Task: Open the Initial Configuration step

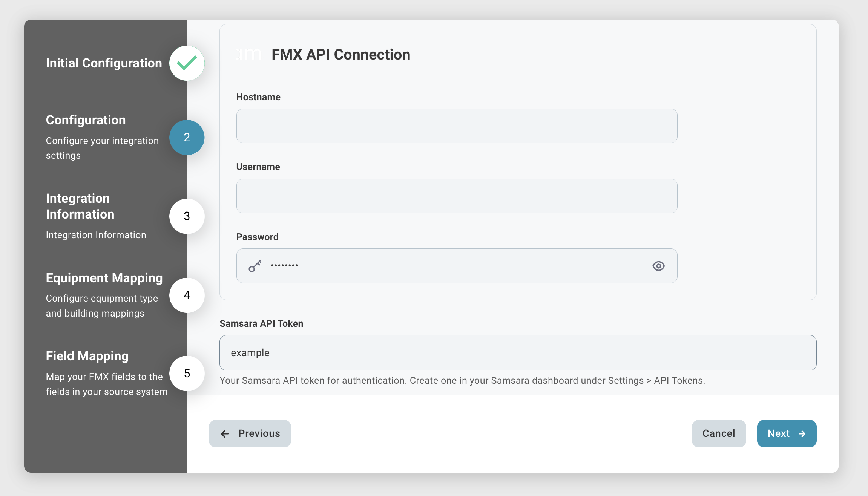Action: pyautogui.click(x=104, y=63)
